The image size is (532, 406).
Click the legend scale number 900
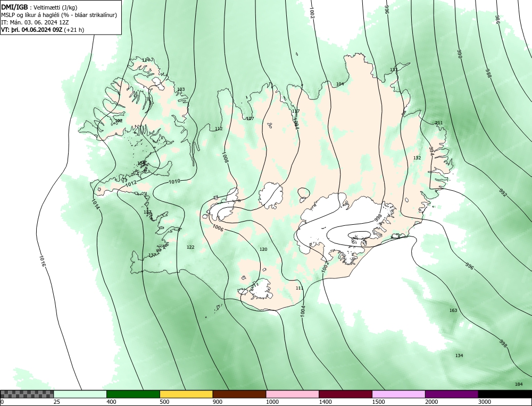[218, 402]
